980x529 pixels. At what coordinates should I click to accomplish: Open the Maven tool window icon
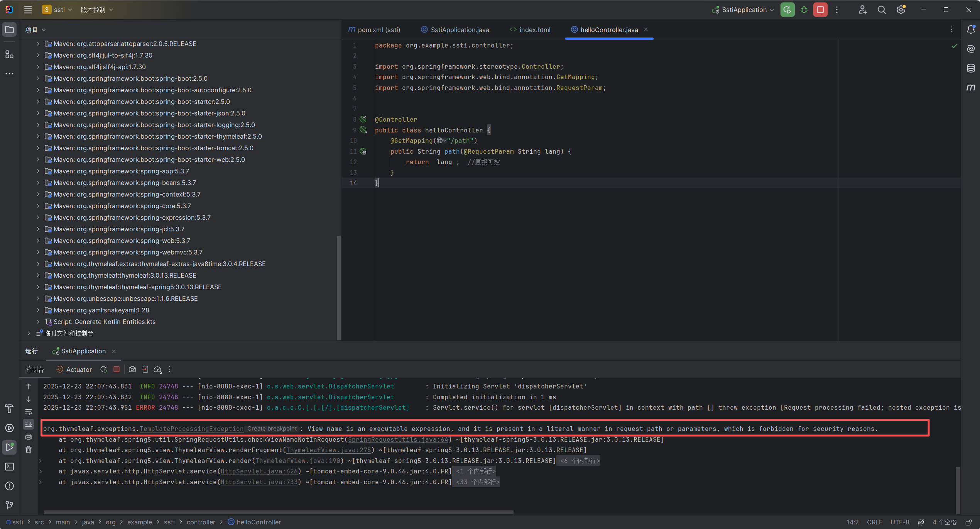pyautogui.click(x=971, y=88)
